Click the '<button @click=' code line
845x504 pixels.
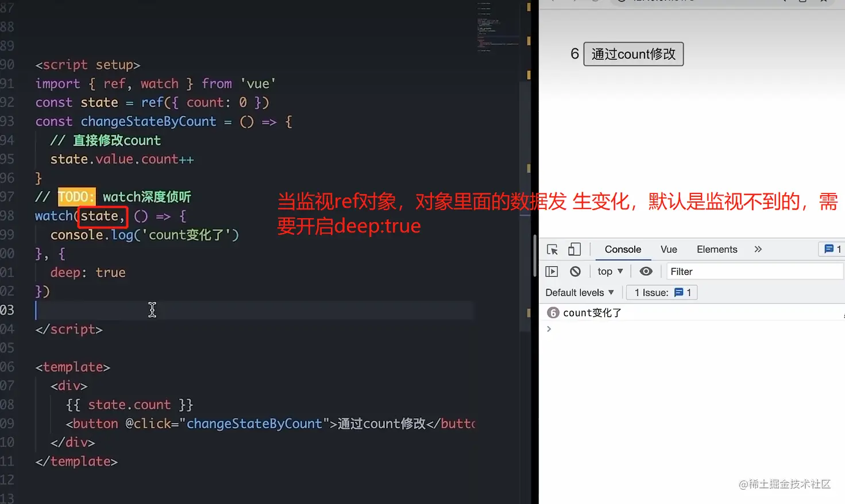click(x=271, y=424)
